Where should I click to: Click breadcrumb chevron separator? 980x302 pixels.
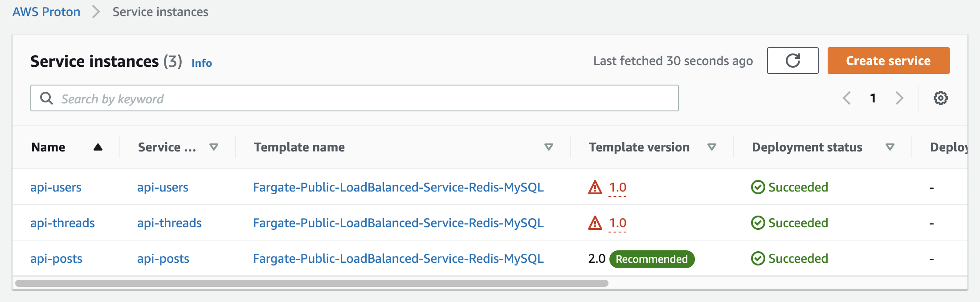coord(96,12)
